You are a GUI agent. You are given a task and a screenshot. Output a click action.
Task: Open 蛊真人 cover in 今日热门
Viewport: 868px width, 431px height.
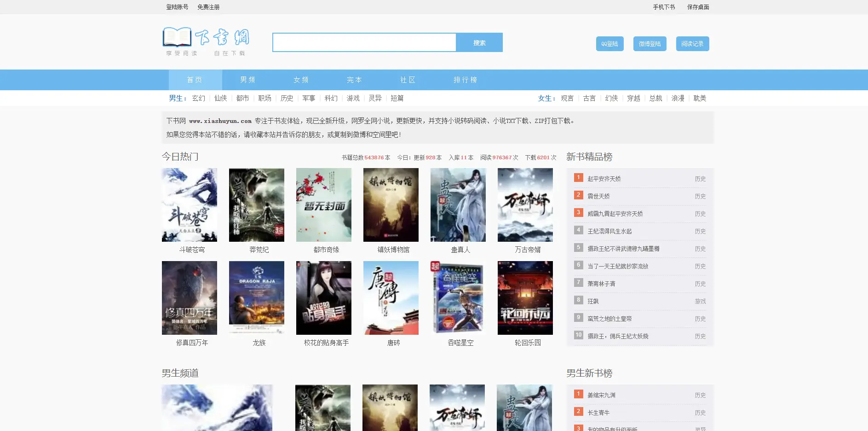pos(458,205)
